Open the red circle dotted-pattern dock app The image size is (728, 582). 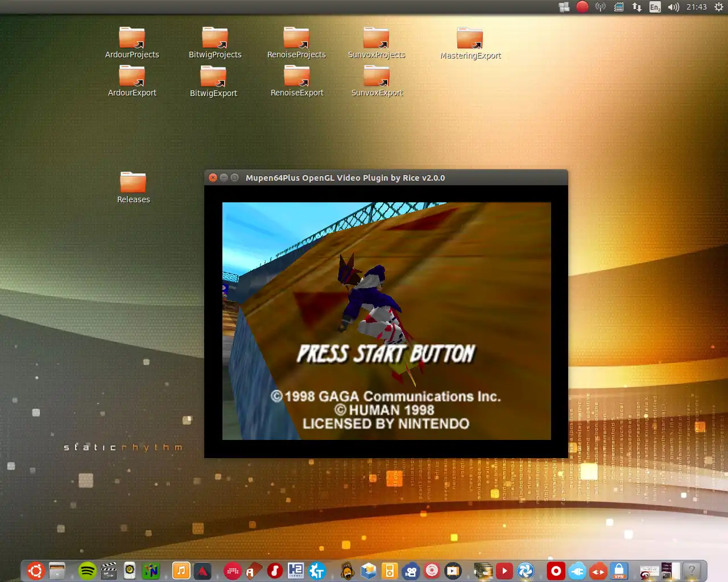(232, 571)
